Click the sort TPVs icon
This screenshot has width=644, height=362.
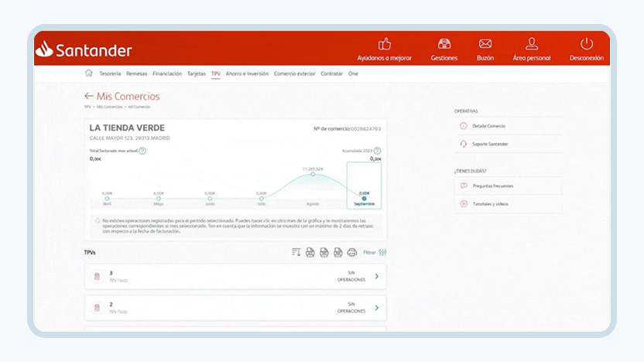click(296, 252)
